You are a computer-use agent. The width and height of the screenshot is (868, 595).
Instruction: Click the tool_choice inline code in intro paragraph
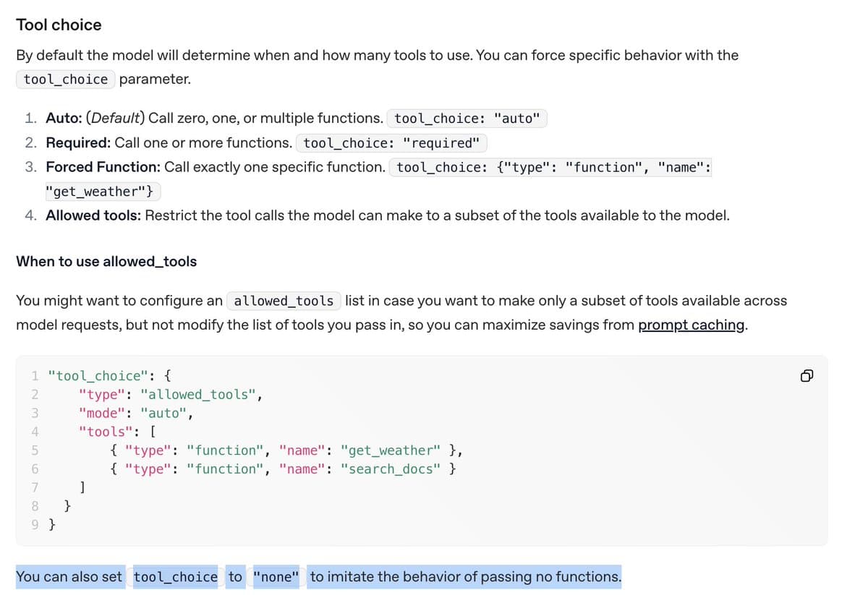click(66, 80)
